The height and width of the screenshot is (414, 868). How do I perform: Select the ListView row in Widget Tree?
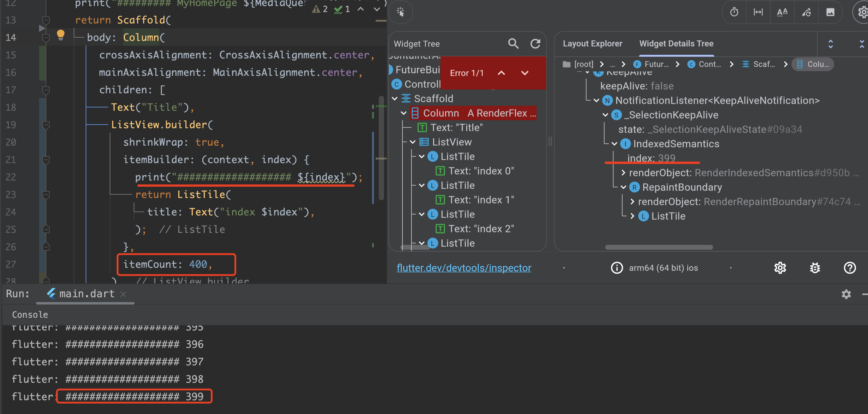click(x=445, y=142)
